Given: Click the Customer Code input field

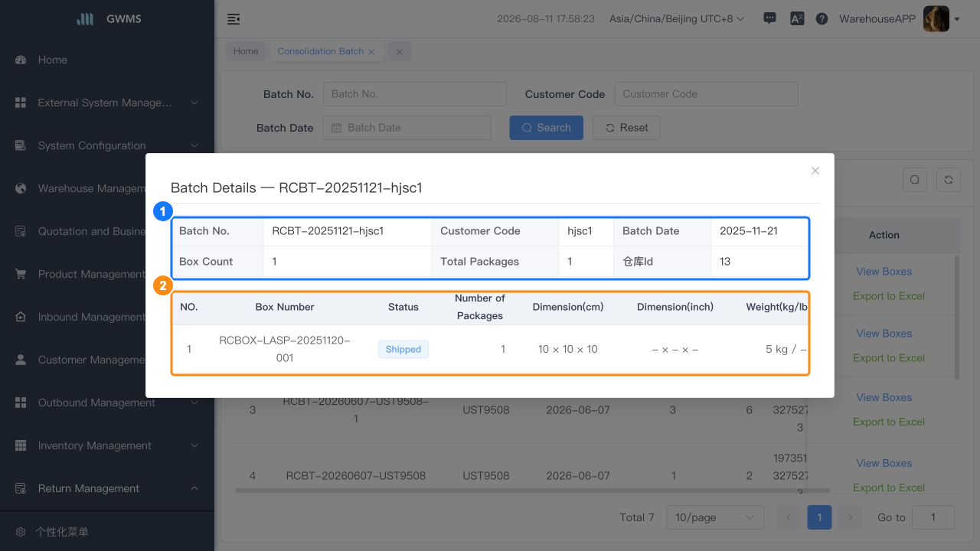Looking at the screenshot, I should (x=706, y=94).
